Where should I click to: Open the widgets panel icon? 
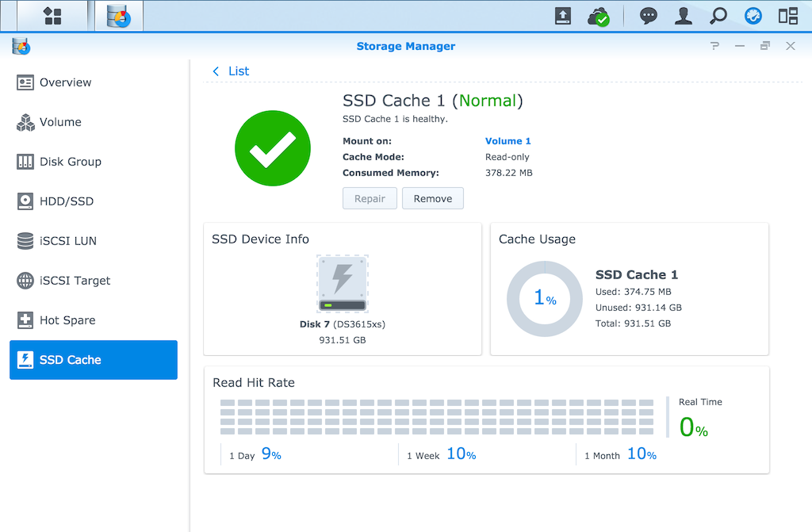[x=788, y=16]
